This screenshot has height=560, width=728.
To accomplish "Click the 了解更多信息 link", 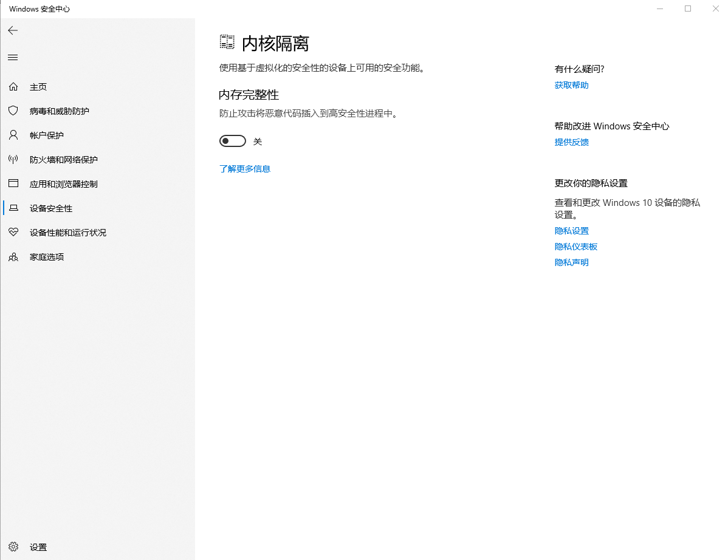I will pyautogui.click(x=245, y=169).
